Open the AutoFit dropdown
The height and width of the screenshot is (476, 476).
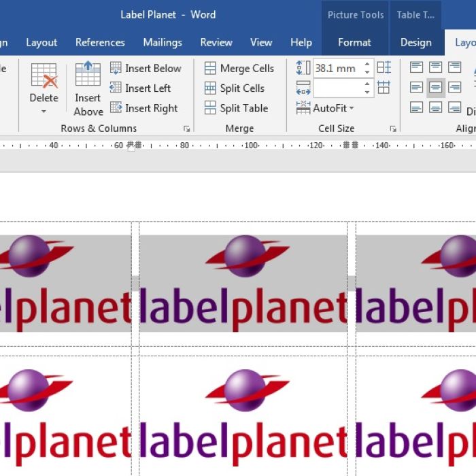(x=352, y=108)
